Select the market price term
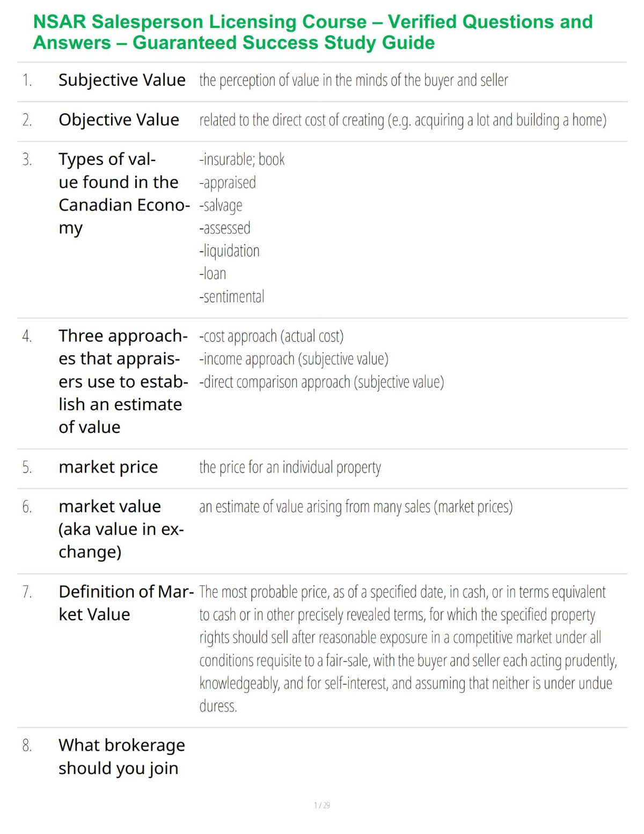 pos(108,467)
